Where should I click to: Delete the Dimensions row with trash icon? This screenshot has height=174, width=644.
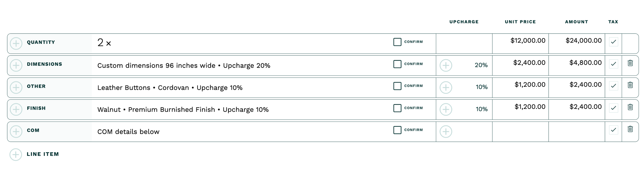coord(630,63)
